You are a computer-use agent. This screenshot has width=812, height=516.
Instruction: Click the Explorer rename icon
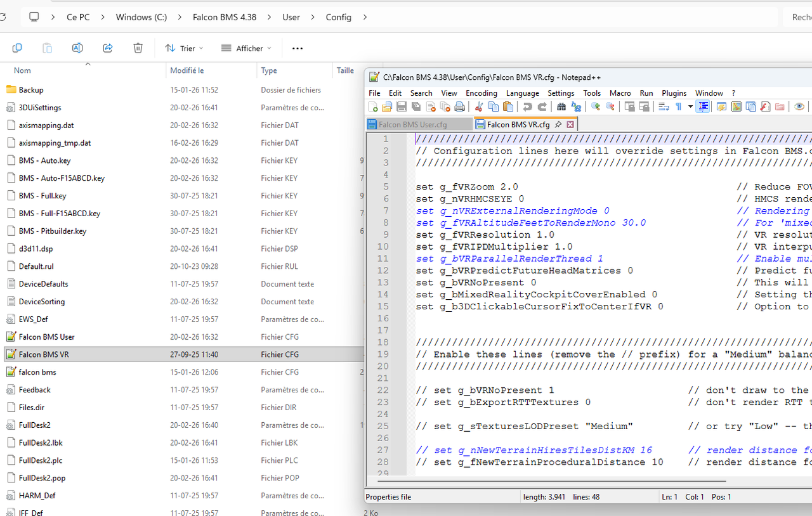(77, 48)
